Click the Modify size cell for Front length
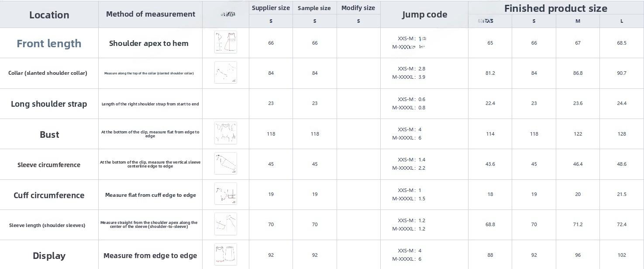 tap(358, 43)
